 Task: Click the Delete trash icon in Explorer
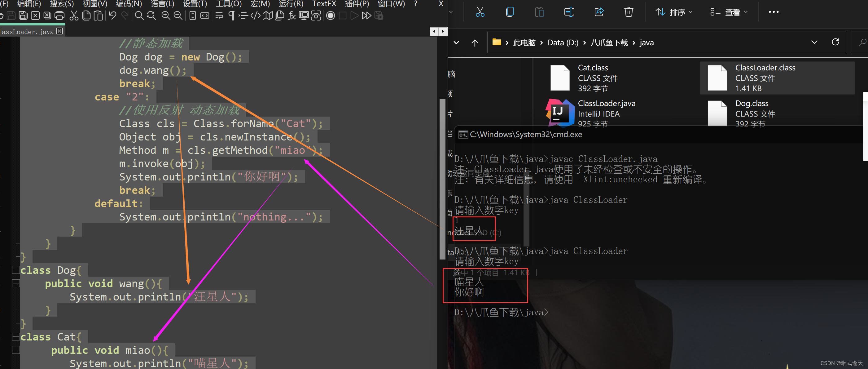tap(629, 12)
